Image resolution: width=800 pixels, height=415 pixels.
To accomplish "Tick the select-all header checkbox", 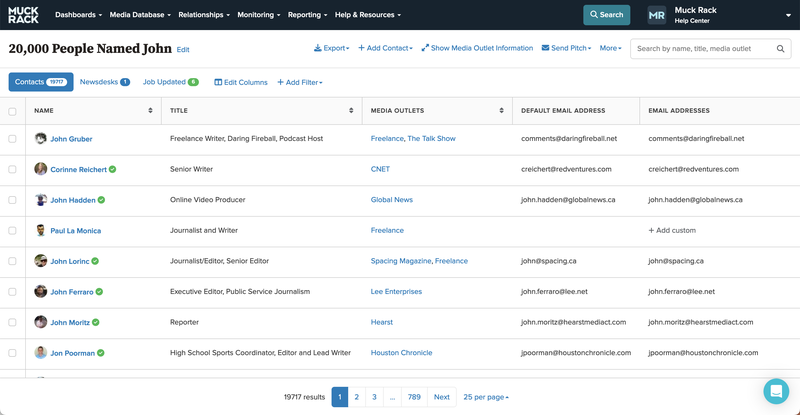I will click(12, 111).
